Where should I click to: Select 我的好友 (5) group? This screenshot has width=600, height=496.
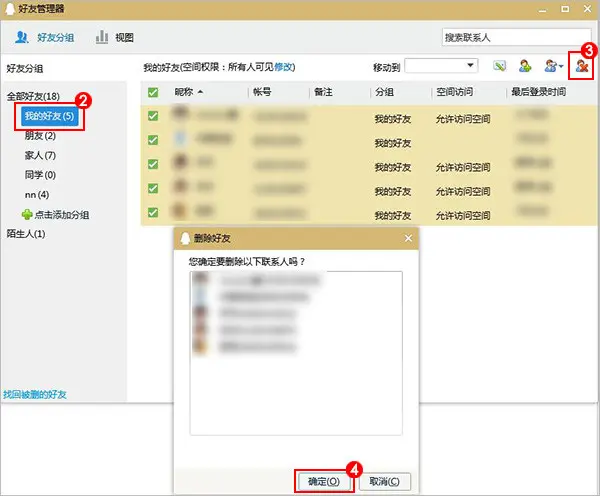coord(49,116)
